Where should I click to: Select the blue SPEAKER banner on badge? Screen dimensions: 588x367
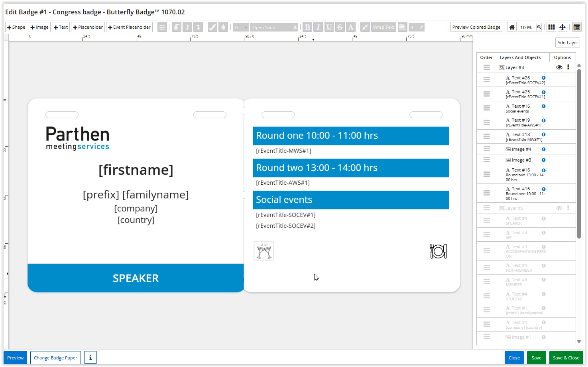[136, 278]
